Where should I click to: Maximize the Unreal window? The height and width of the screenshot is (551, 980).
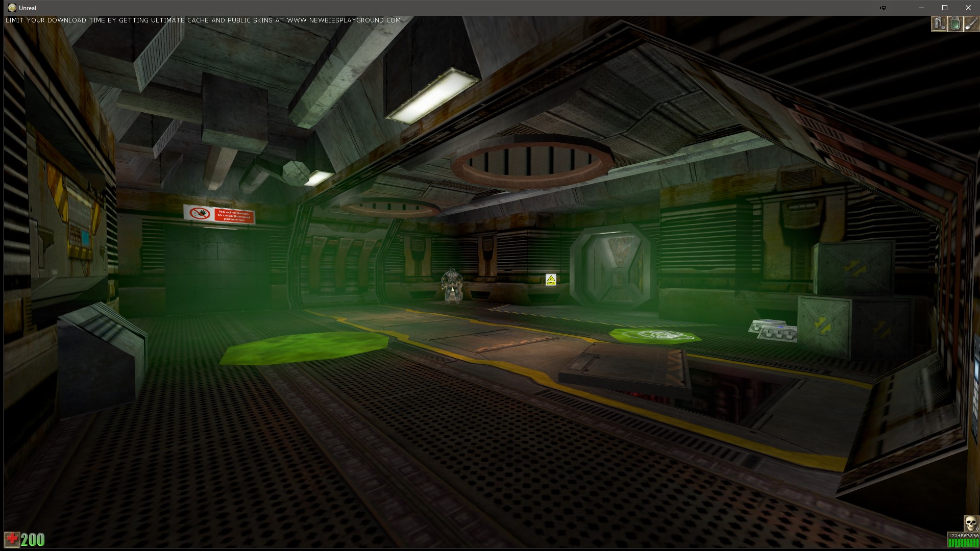click(x=945, y=8)
